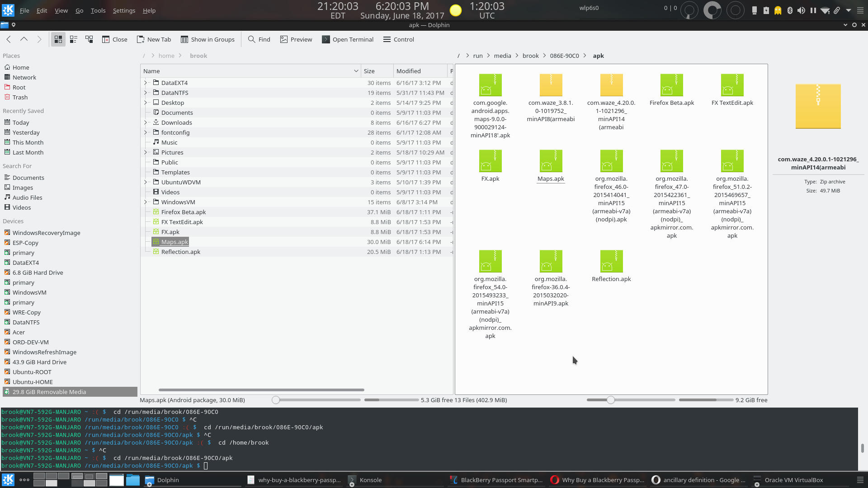Adjust left pane zoom slider
This screenshot has width=868, height=488.
(276, 400)
